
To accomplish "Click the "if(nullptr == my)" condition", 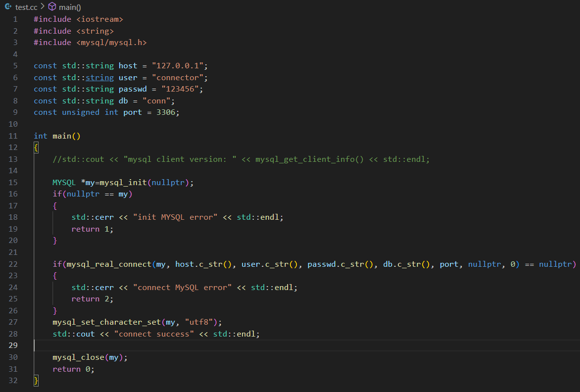I will coord(93,194).
